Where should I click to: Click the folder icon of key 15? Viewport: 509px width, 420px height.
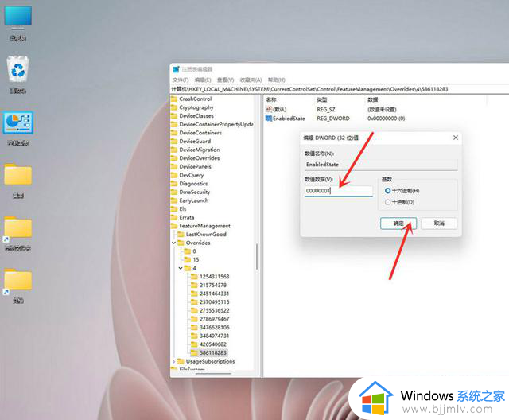188,259
